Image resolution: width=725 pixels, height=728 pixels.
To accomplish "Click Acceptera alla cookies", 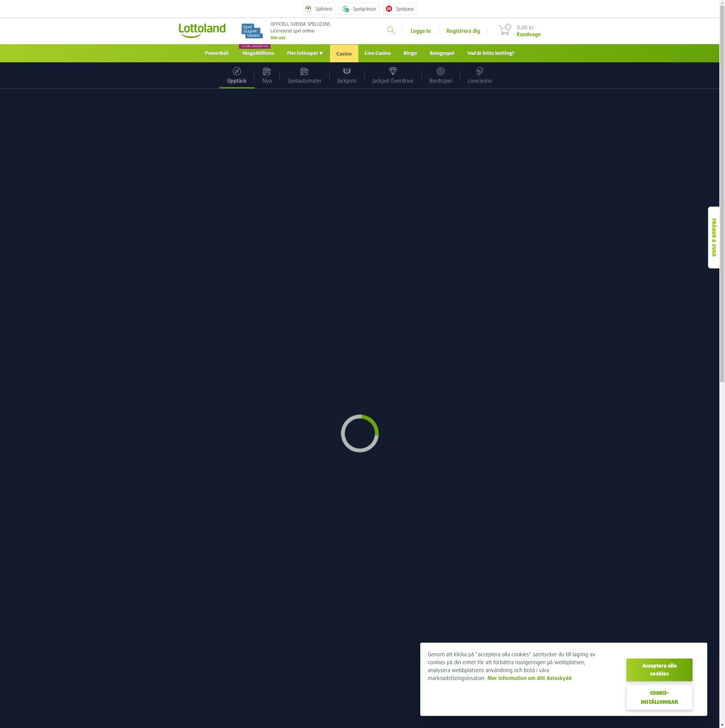I will point(659,669).
